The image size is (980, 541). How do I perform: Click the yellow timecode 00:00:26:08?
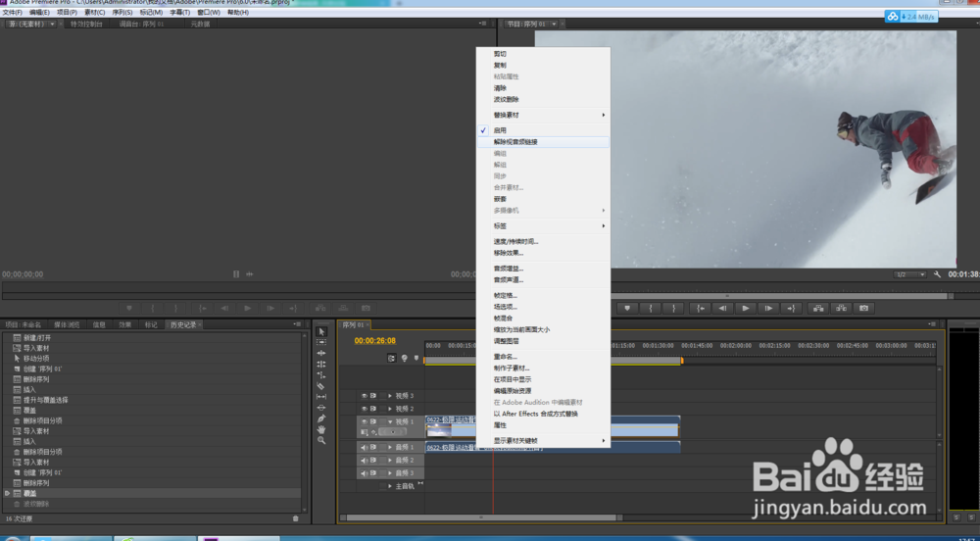[x=375, y=340]
